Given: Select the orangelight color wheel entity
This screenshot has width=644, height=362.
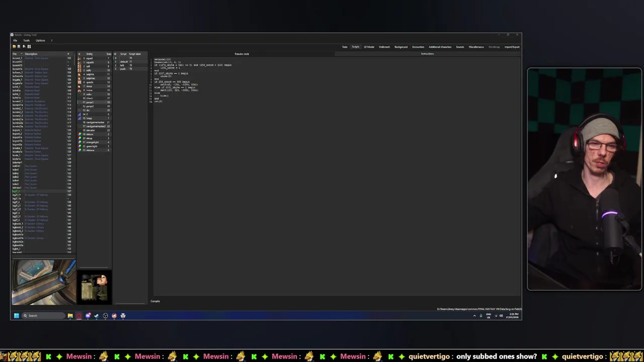Looking at the screenshot, I should pyautogui.click(x=79, y=142).
